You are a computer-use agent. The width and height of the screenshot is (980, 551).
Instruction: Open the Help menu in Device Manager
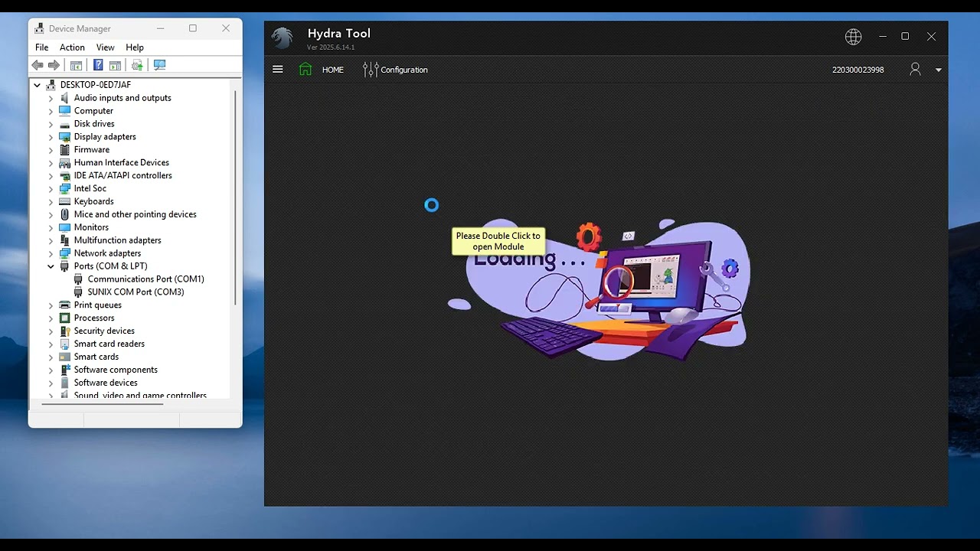pos(135,47)
